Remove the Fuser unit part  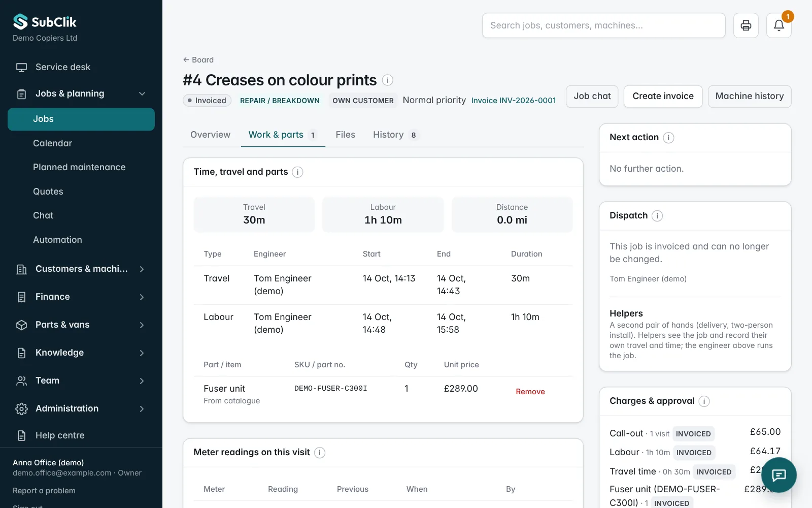[530, 392]
